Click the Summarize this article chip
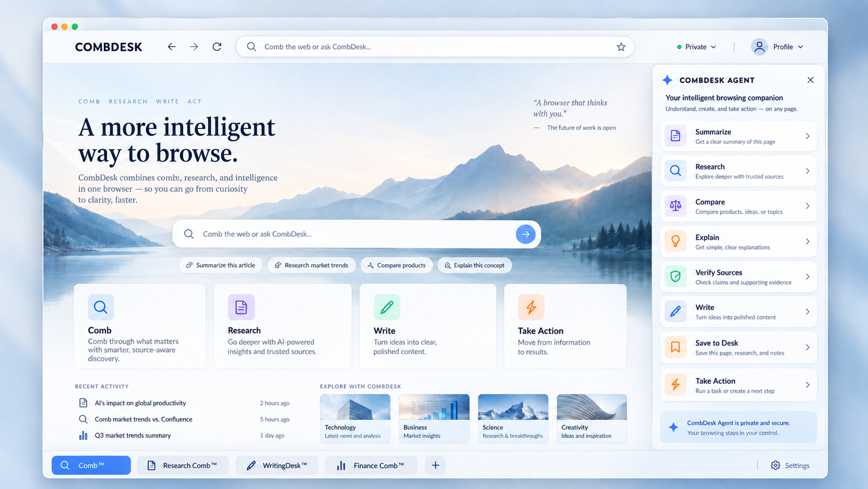 click(x=221, y=265)
